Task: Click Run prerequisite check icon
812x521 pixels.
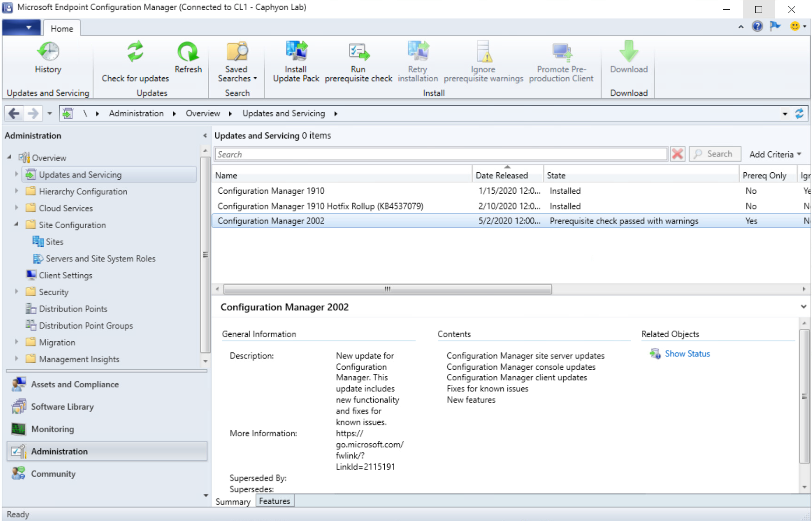Action: click(x=359, y=52)
